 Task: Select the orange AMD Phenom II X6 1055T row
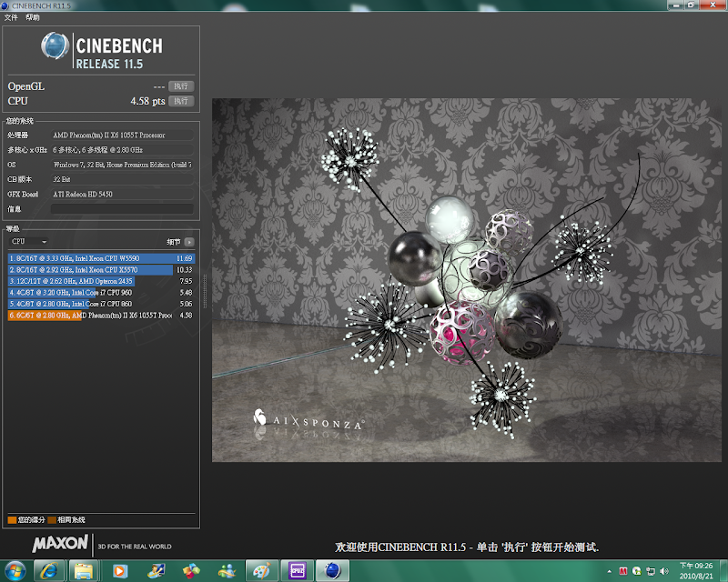[x=101, y=316]
